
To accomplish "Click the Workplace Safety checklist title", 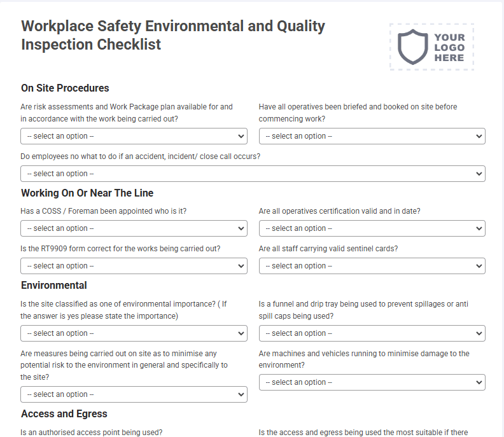I will (173, 36).
